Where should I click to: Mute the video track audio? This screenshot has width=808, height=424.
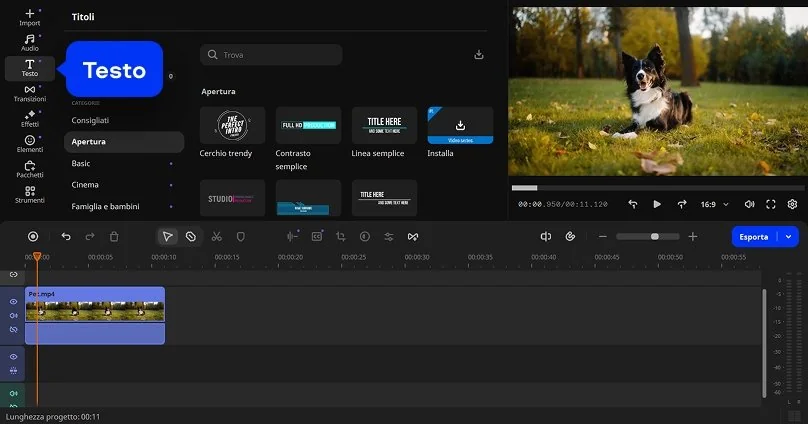click(x=14, y=315)
